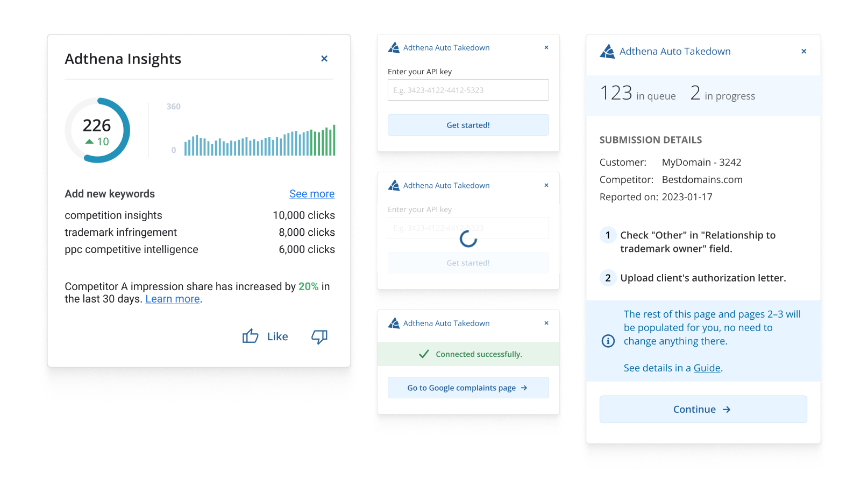Close the submission details takedown panel
Screen dimensions: 868x478
click(x=804, y=52)
